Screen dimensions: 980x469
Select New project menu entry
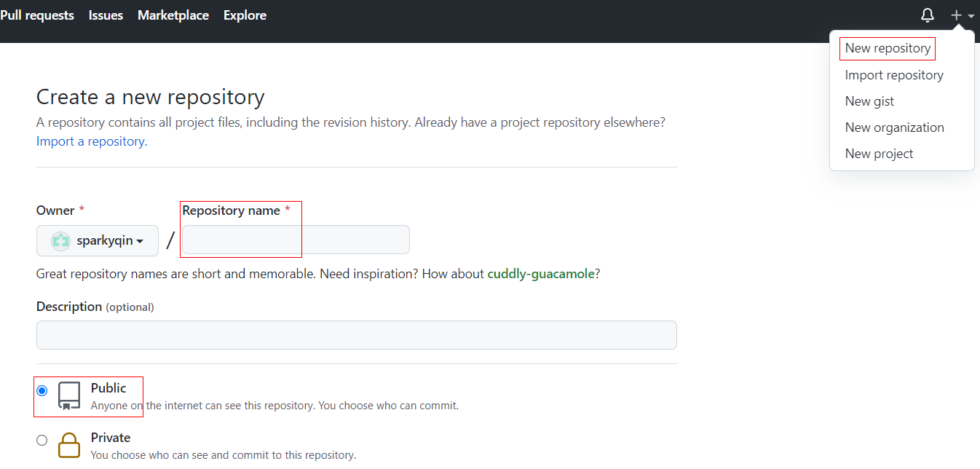pos(879,154)
